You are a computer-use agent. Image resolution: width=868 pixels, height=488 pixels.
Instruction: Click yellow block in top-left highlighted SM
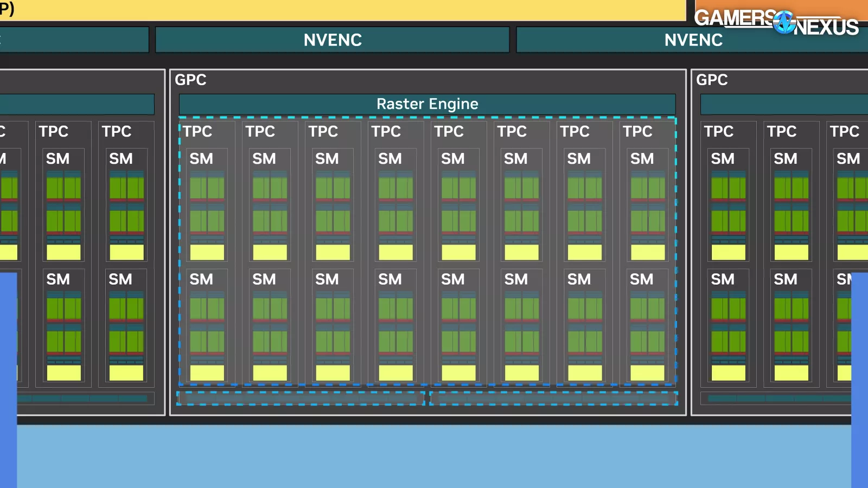tap(207, 252)
